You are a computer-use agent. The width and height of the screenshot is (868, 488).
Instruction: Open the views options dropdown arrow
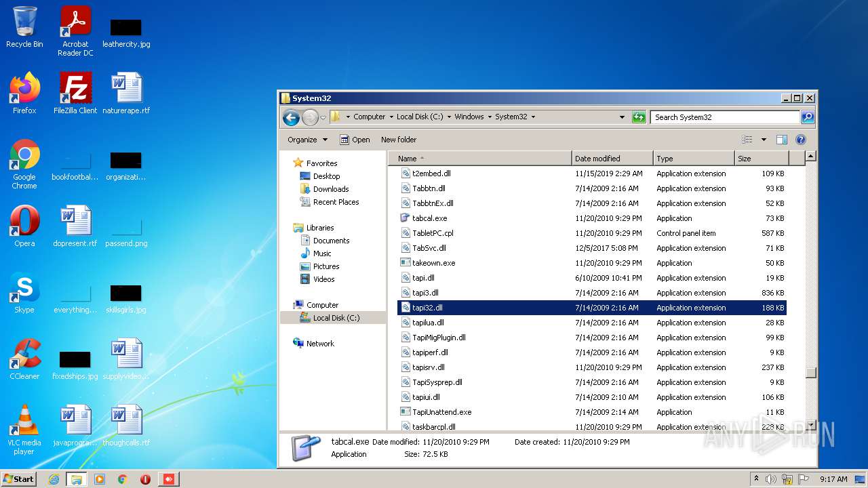point(764,140)
